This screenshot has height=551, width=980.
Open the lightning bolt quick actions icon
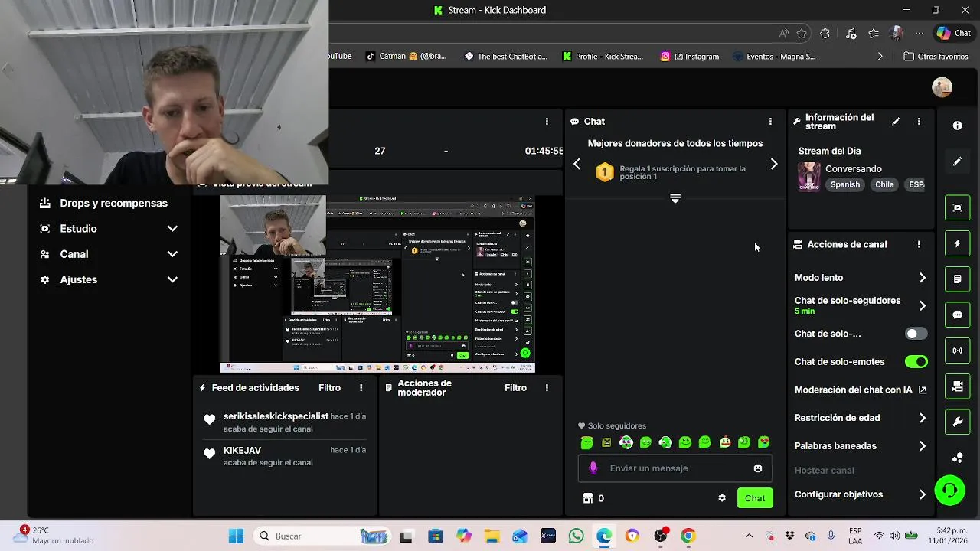[957, 244]
